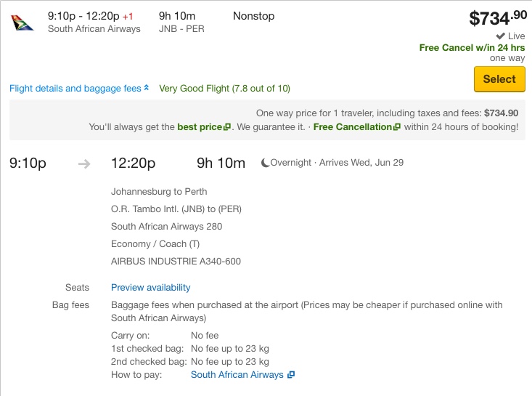Viewport: 532px width, 396px height.
Task: Click the moon icon beside Overnight
Action: click(x=265, y=163)
